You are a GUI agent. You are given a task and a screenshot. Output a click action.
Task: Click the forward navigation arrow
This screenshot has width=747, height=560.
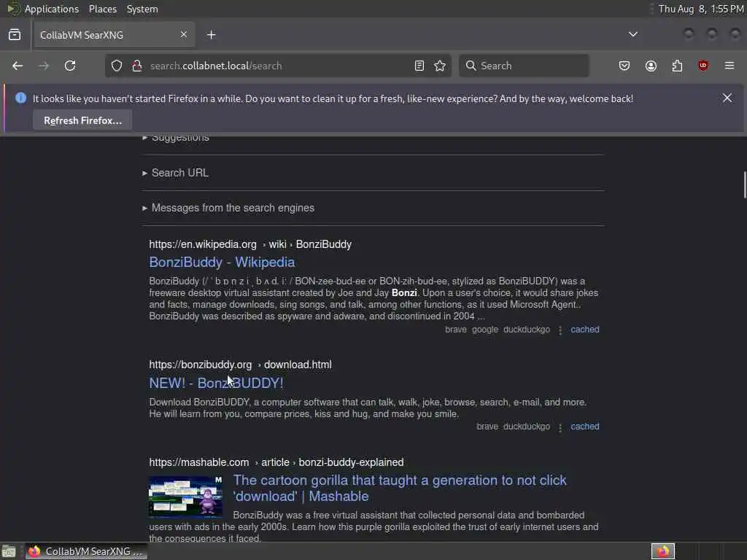(x=44, y=66)
